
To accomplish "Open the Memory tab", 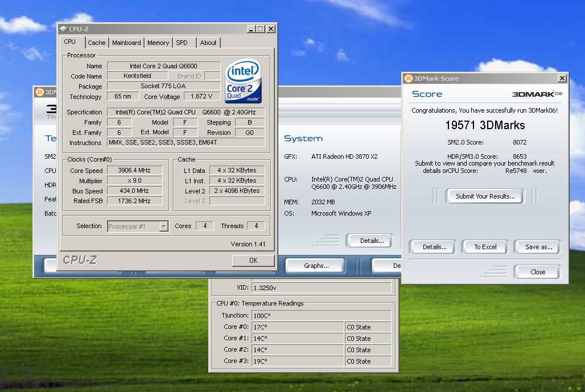I will pos(158,43).
